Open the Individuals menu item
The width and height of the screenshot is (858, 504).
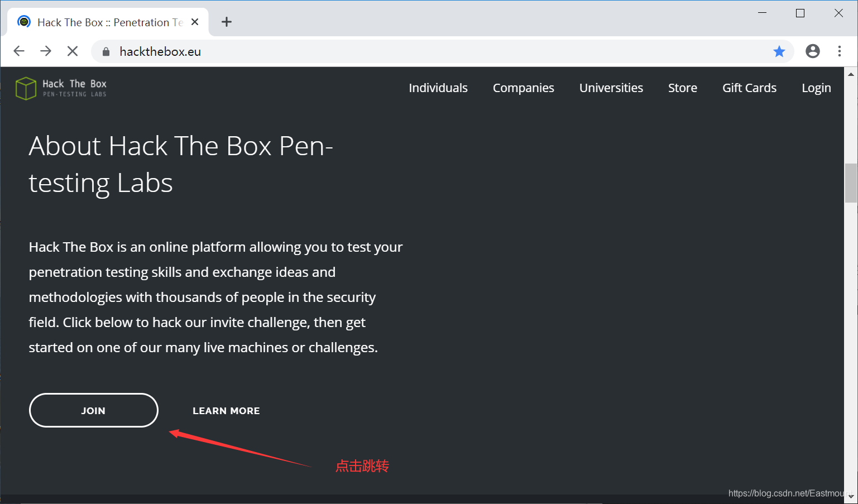tap(438, 88)
